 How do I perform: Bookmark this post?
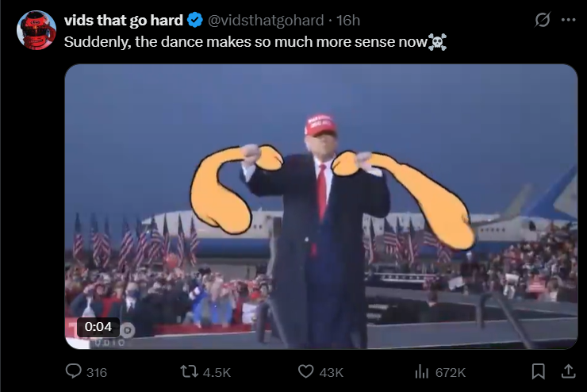click(539, 371)
